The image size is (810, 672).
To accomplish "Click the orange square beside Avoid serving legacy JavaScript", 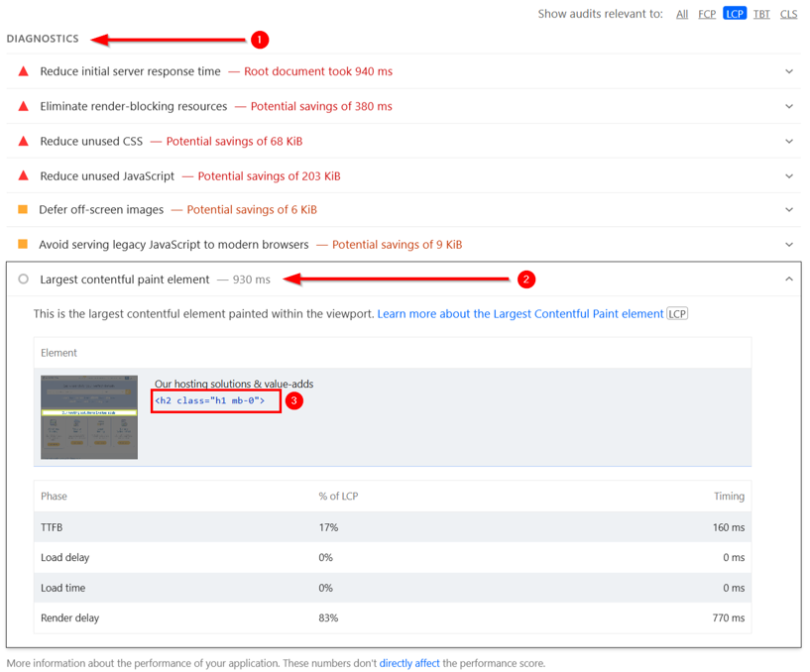I will click(23, 244).
